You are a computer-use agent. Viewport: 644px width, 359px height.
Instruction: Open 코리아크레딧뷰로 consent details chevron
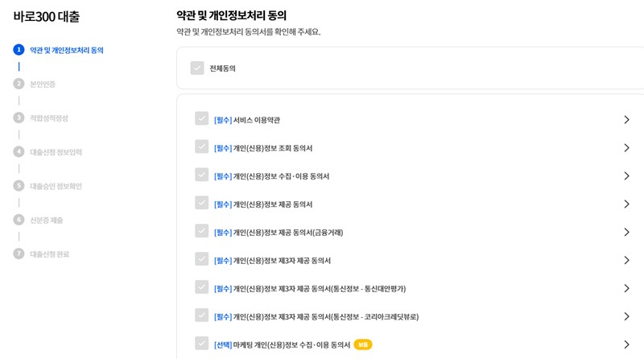pyautogui.click(x=626, y=316)
